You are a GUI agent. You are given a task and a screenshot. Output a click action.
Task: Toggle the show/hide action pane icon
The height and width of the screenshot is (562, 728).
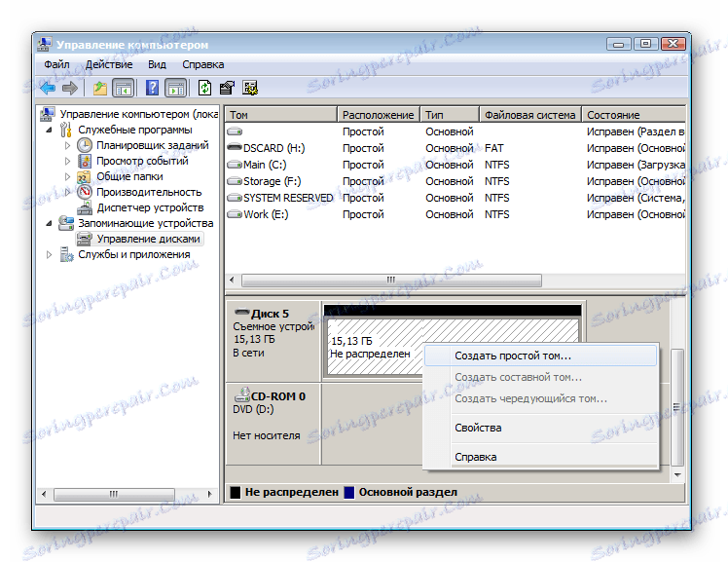176,88
